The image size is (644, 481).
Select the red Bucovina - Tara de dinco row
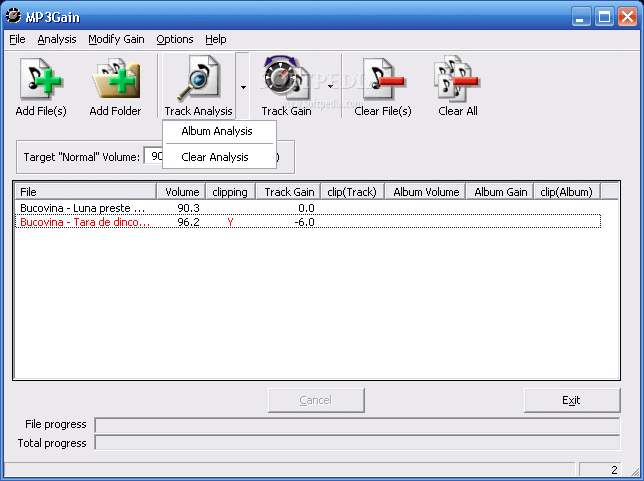pyautogui.click(x=308, y=222)
